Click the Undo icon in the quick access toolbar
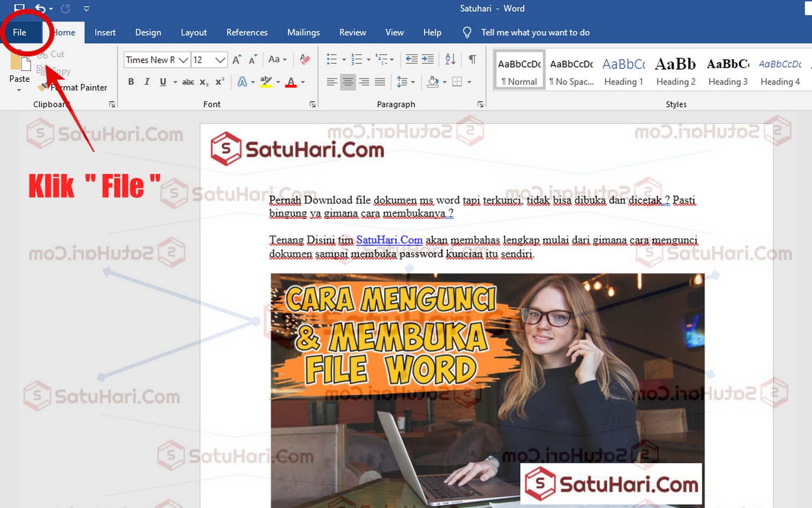 tap(40, 8)
